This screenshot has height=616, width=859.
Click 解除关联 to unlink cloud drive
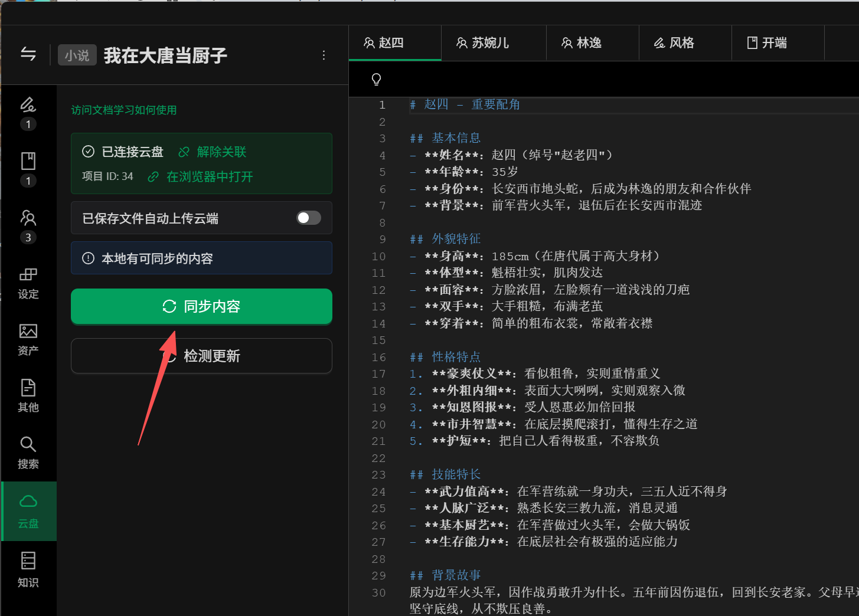click(213, 152)
